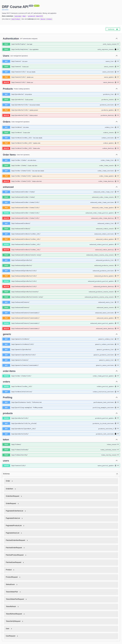Click path /api/profiling-example/
This screenshot has width=122, height=644.
(x=22, y=408)
